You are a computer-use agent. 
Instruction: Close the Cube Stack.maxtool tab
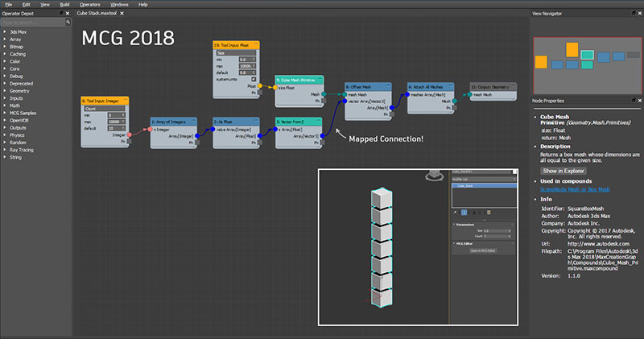click(x=122, y=14)
